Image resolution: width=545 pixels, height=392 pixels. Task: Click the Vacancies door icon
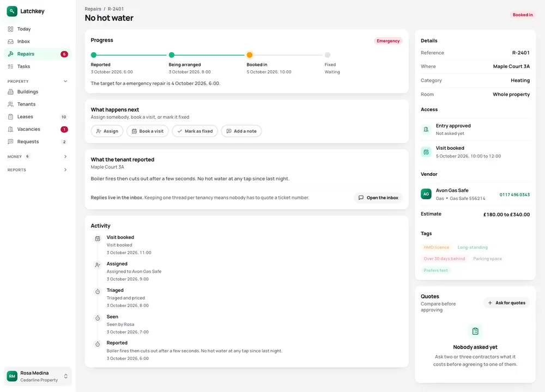pos(11,130)
